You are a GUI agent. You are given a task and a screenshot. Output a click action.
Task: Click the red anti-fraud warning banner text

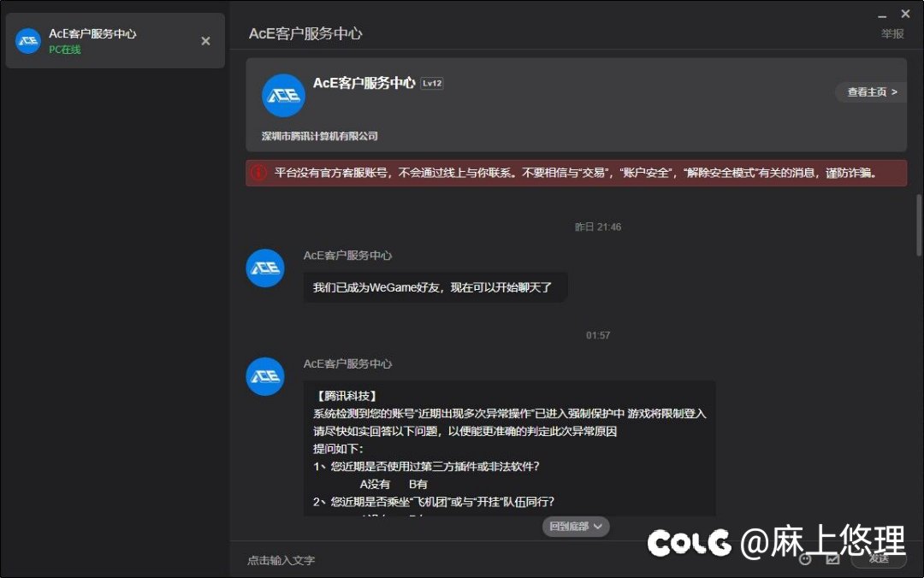click(x=575, y=173)
